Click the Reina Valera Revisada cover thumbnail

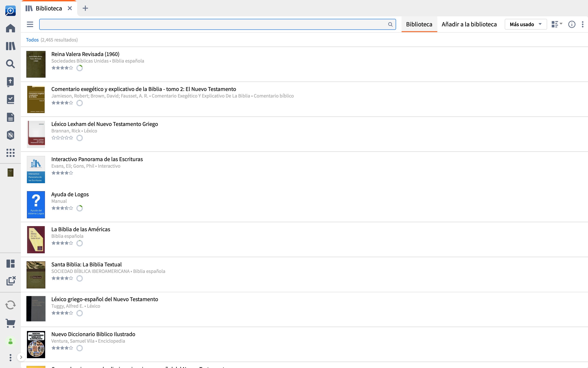(x=36, y=64)
